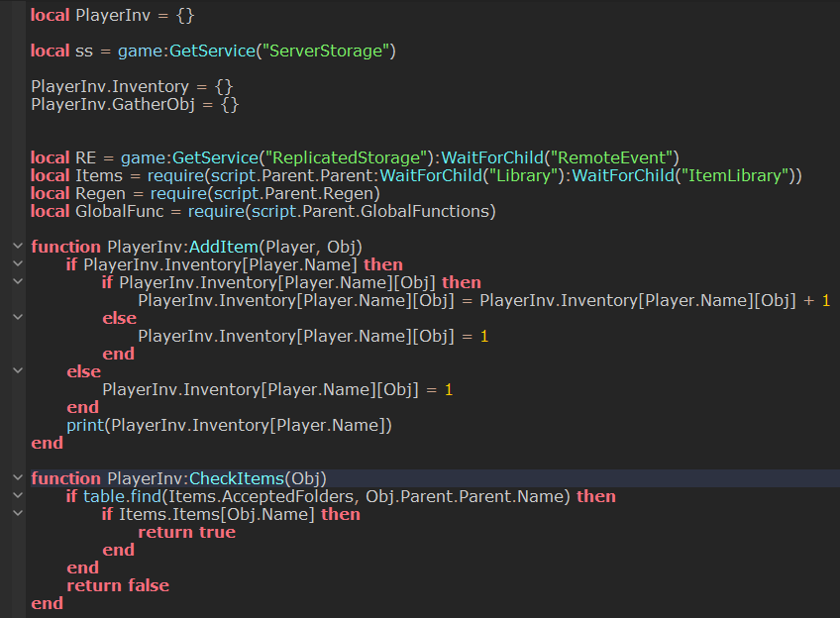Select the "ItemLibrary" string
The width and height of the screenshot is (840, 618).
pos(734,175)
